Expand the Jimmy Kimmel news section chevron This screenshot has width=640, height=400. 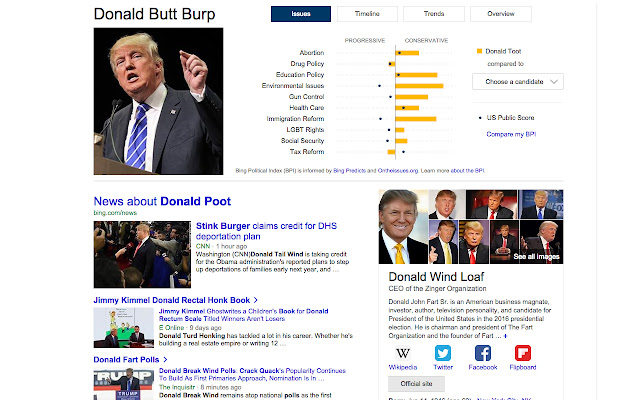pos(256,300)
